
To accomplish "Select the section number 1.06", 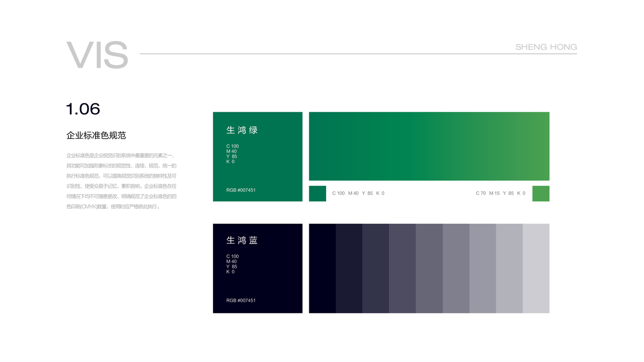I will [x=83, y=109].
